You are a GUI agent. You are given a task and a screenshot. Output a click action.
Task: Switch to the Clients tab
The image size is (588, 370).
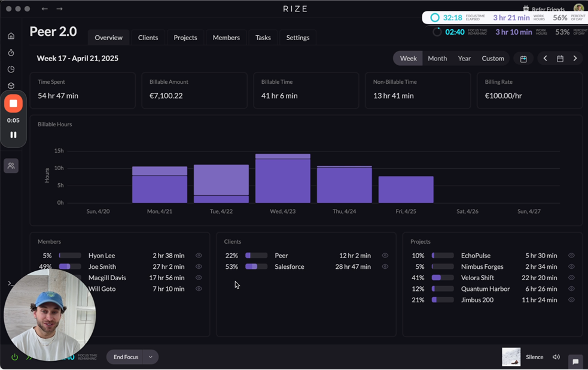click(148, 38)
